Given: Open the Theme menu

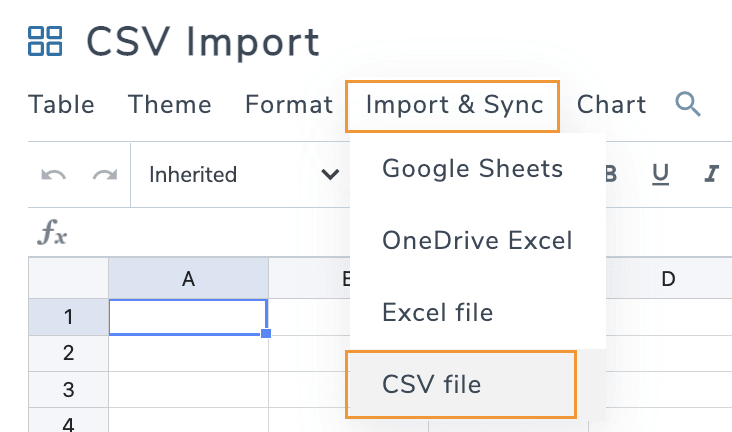Looking at the screenshot, I should tap(170, 105).
